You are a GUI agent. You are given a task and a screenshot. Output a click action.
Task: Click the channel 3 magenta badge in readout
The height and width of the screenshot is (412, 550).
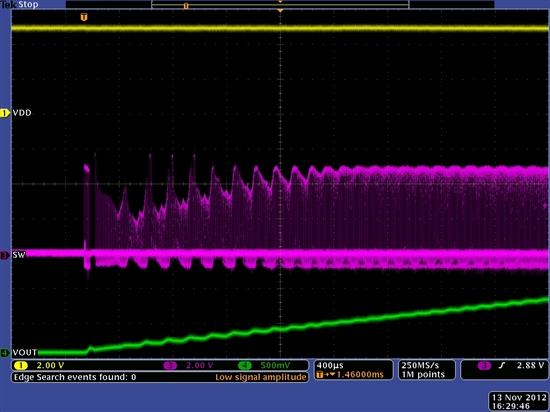[x=170, y=366]
